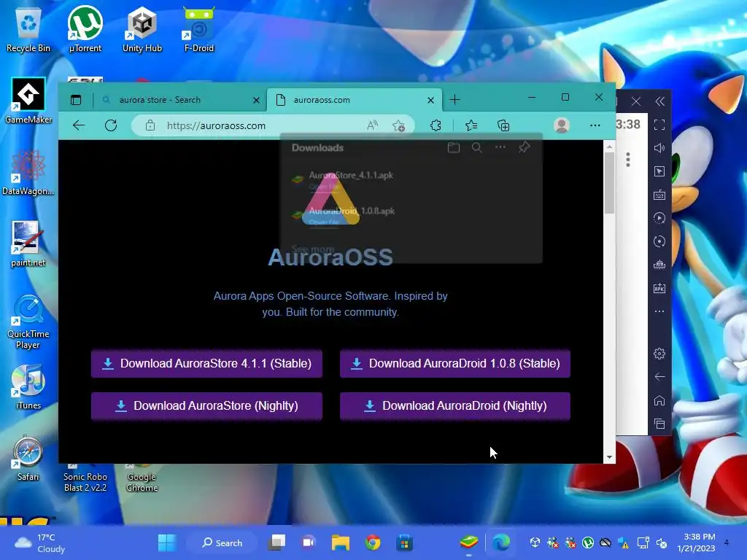The height and width of the screenshot is (560, 747).
Task: Open BlueStacks recent apps icon
Action: pyautogui.click(x=659, y=424)
